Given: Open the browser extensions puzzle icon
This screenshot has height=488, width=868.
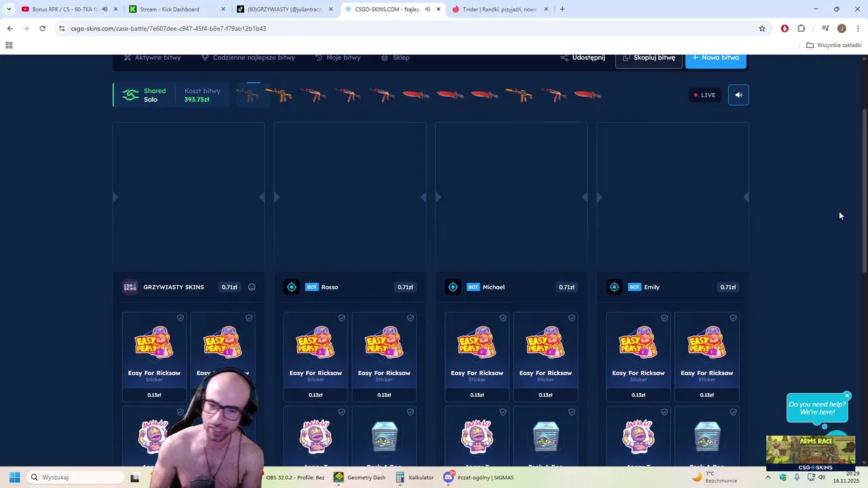Looking at the screenshot, I should click(x=802, y=28).
